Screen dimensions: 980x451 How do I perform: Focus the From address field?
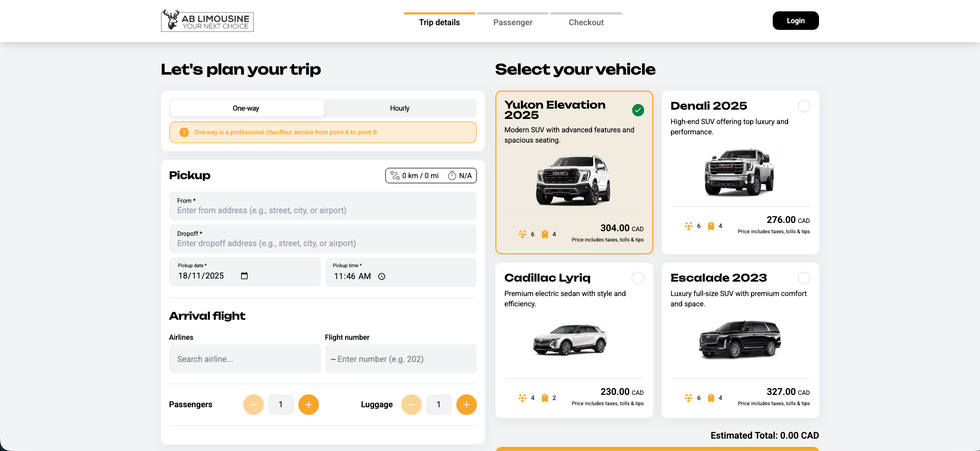click(323, 206)
